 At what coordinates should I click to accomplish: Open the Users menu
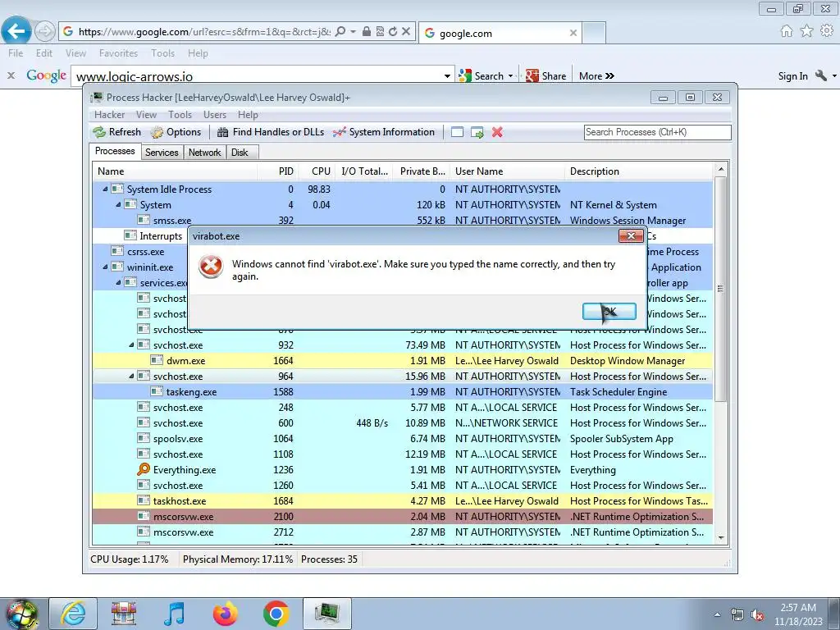215,115
